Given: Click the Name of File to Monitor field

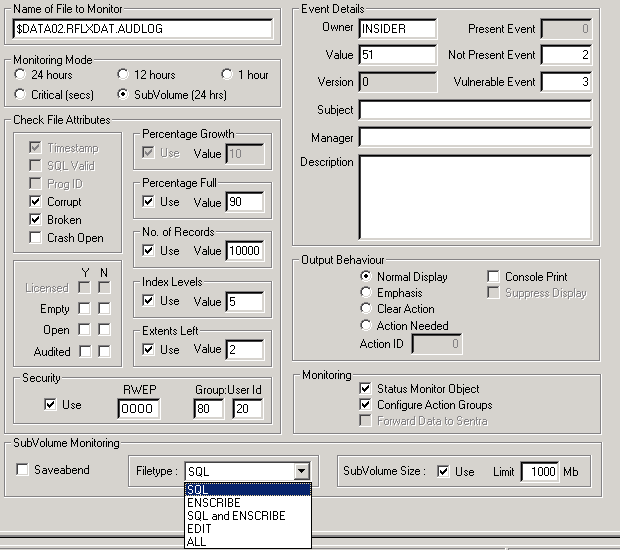Looking at the screenshot, I should (x=142, y=29).
